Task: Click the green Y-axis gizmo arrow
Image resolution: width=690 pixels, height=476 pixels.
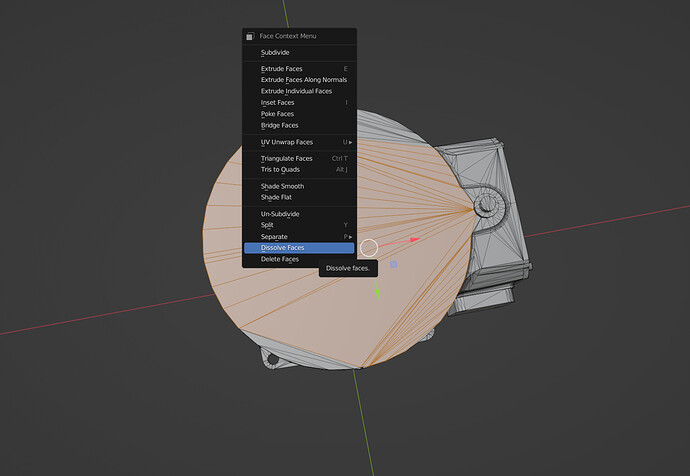Action: coord(378,294)
